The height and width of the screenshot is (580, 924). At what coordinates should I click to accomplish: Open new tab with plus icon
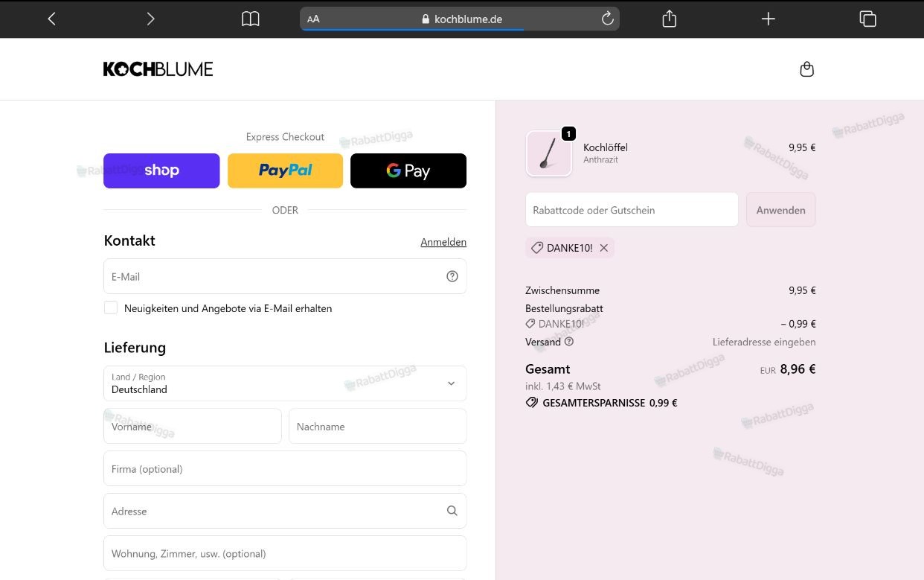tap(769, 19)
